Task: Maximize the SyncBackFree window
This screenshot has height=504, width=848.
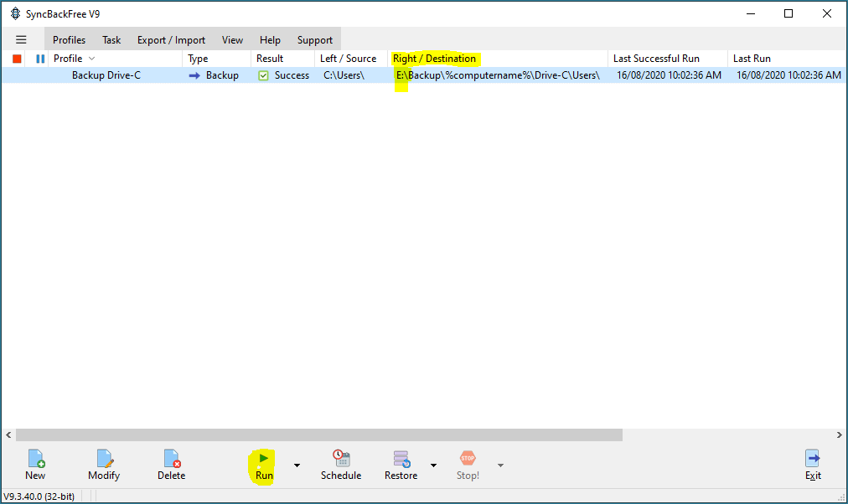Action: pos(789,13)
